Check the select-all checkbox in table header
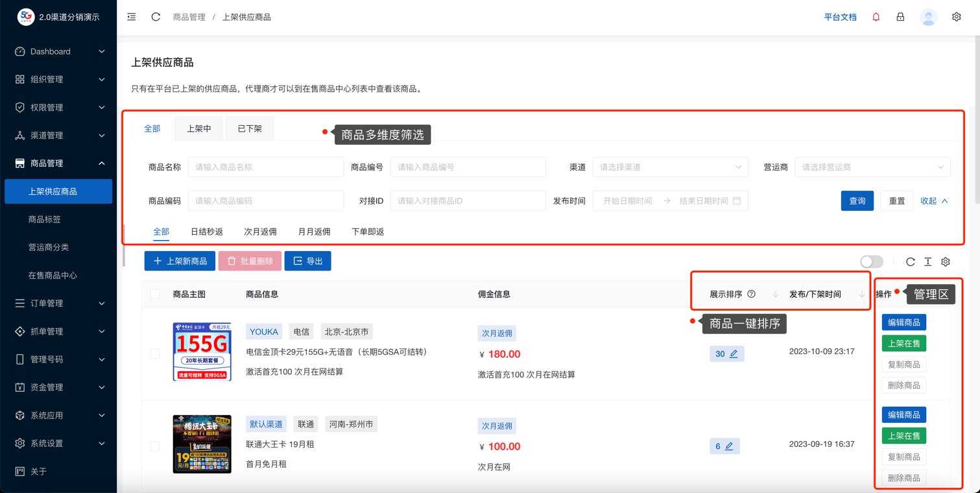The image size is (980, 493). (155, 295)
